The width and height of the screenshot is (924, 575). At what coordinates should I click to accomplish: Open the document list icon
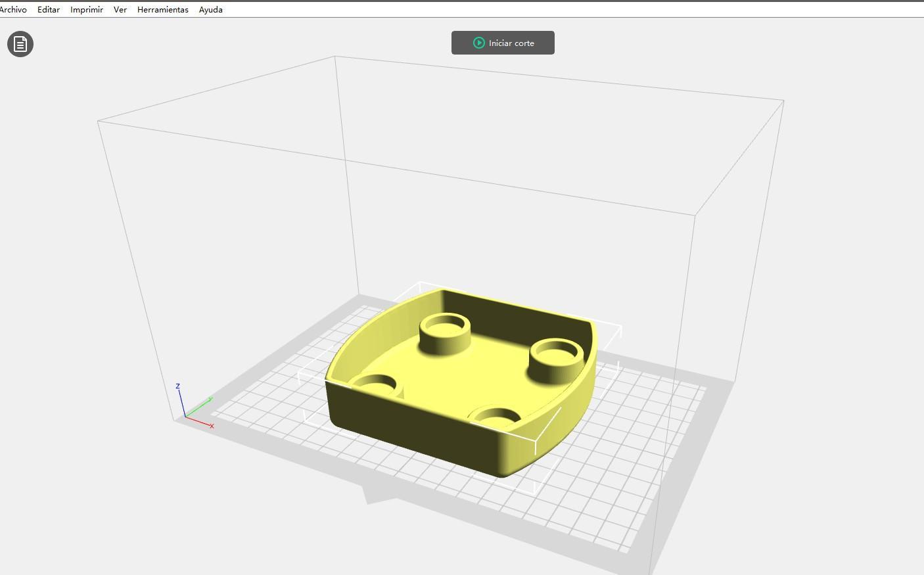[20, 44]
